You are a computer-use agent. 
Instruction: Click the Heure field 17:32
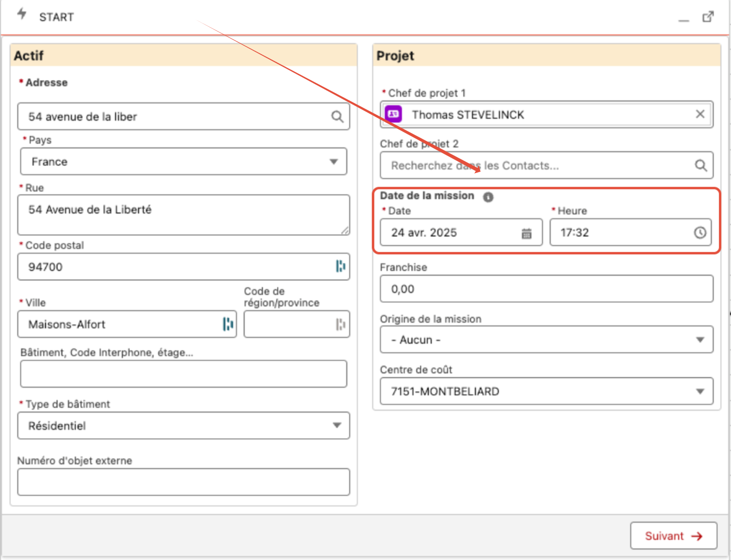631,232
